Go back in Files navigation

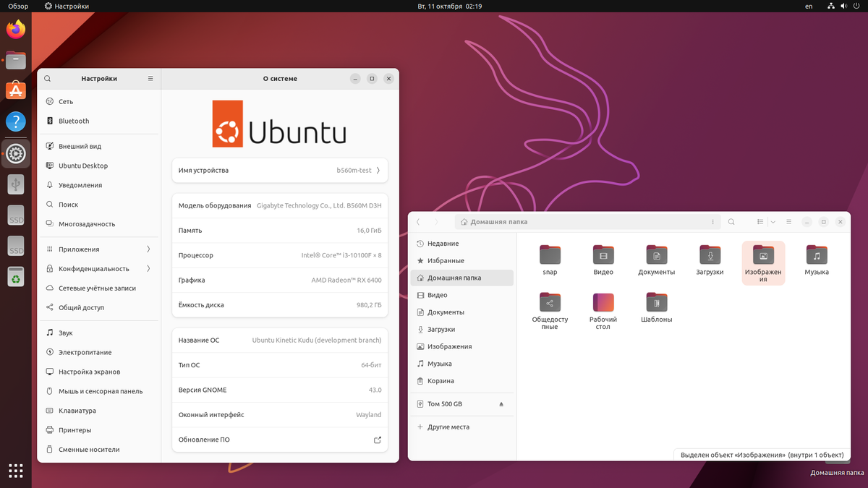[418, 222]
